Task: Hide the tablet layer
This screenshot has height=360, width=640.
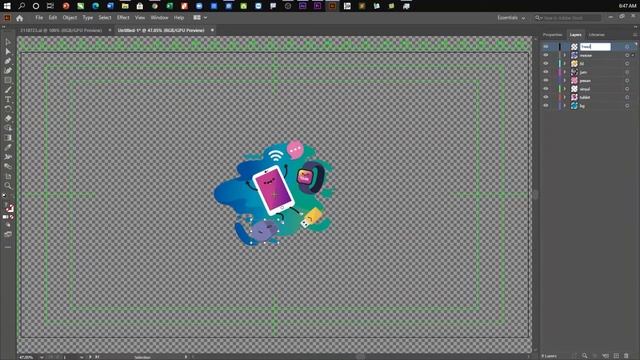Action: (546, 97)
